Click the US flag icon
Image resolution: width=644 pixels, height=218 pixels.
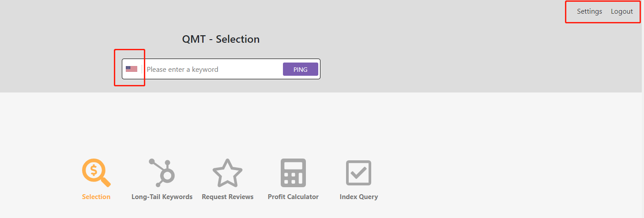[131, 69]
